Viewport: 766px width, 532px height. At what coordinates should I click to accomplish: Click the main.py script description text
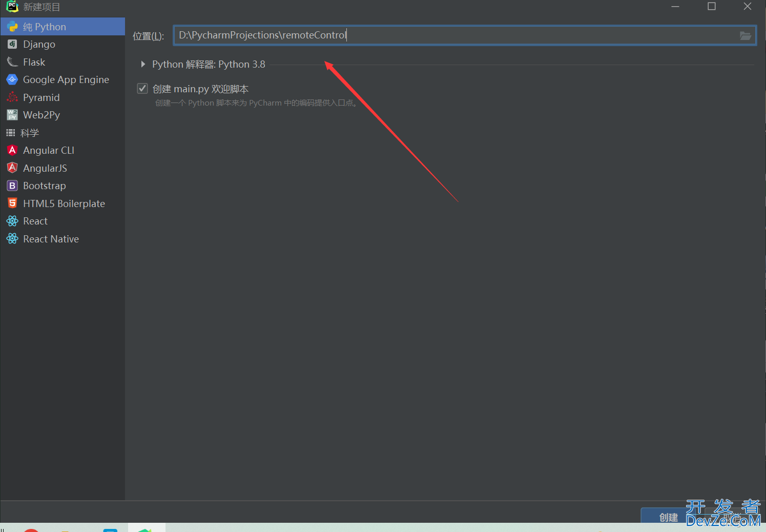tap(256, 103)
